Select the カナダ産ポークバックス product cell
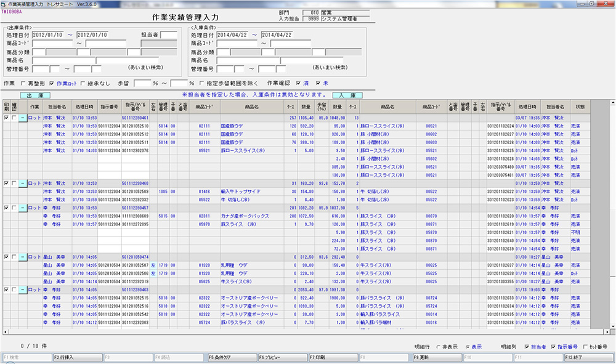Image resolution: width=616 pixels, height=364 pixels. tap(252, 216)
